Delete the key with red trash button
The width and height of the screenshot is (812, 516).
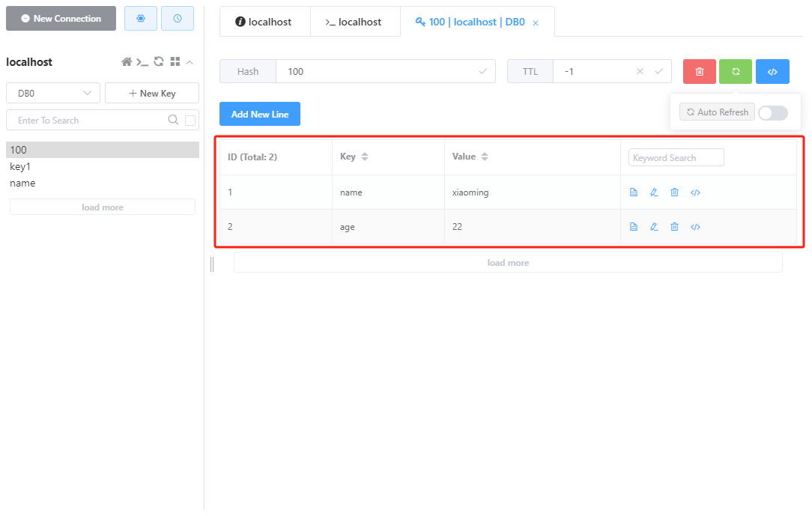[700, 71]
